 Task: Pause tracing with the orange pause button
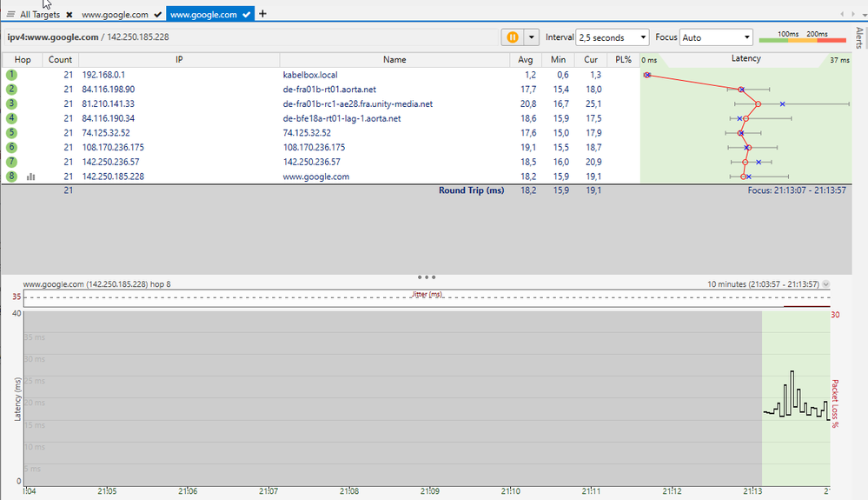513,37
